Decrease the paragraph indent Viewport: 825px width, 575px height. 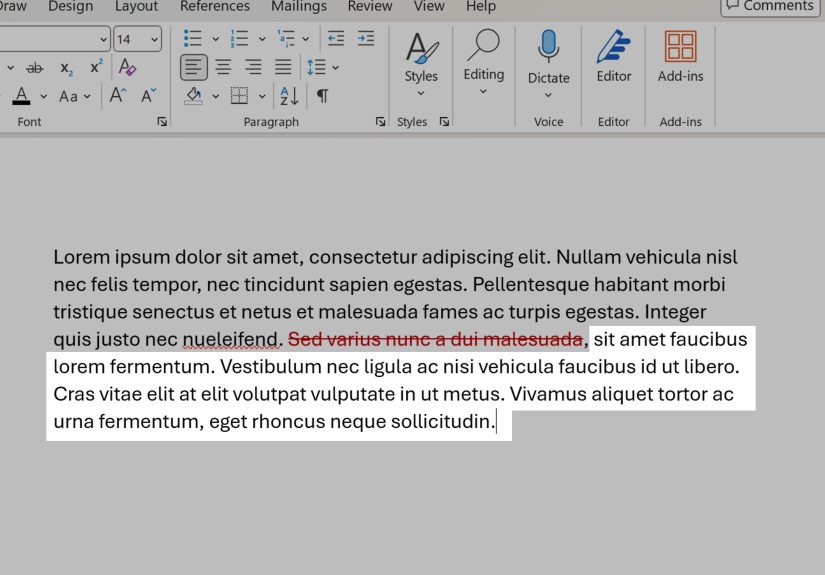336,38
